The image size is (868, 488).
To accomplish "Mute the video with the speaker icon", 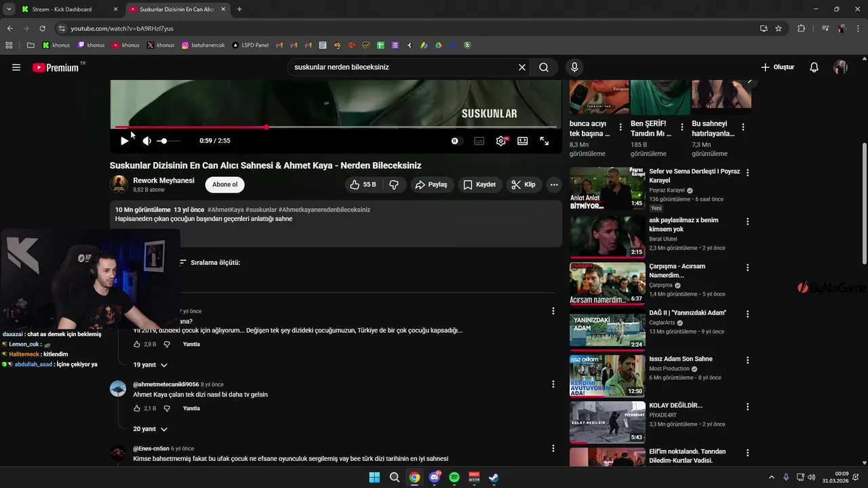I will (146, 141).
